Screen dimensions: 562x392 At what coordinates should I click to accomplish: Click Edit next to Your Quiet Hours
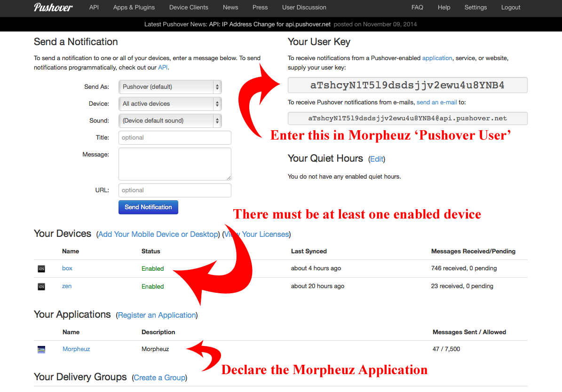tap(377, 159)
